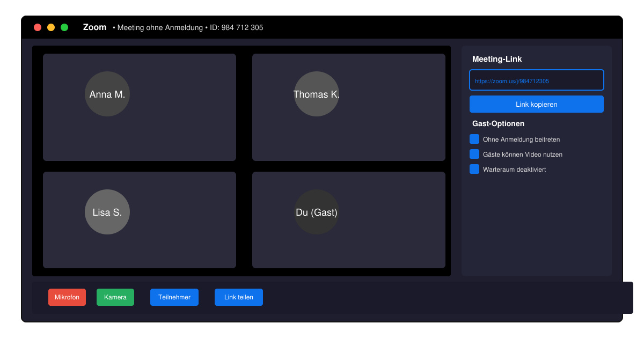Select Anna M.'s video tile

coord(140,107)
